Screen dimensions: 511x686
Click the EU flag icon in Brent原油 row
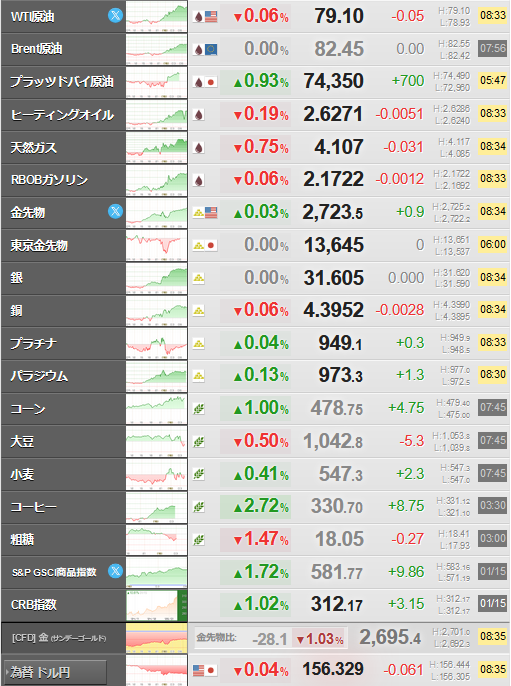coord(211,49)
